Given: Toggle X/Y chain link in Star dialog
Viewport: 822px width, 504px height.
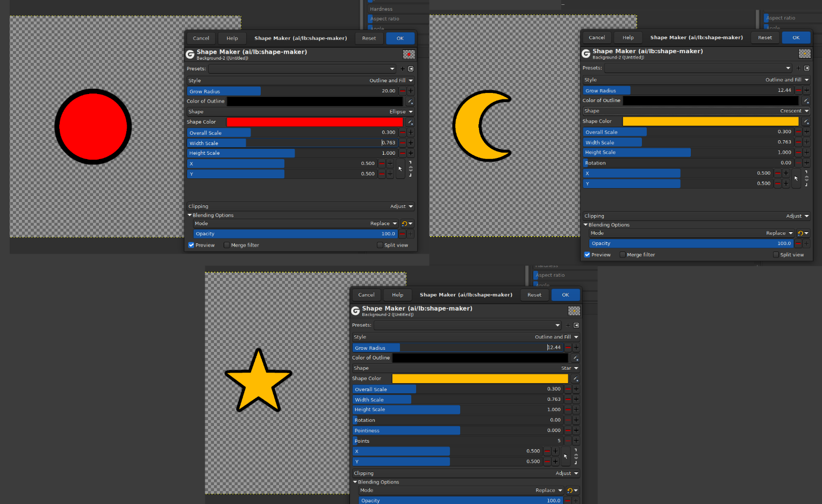Looking at the screenshot, I should tap(576, 456).
